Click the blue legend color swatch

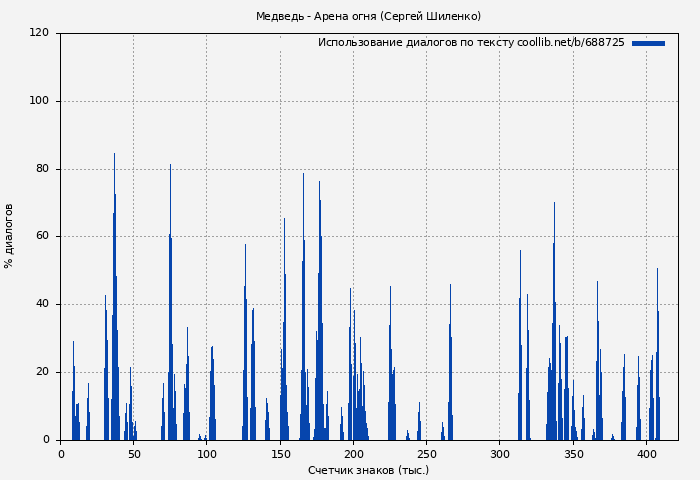pyautogui.click(x=648, y=43)
